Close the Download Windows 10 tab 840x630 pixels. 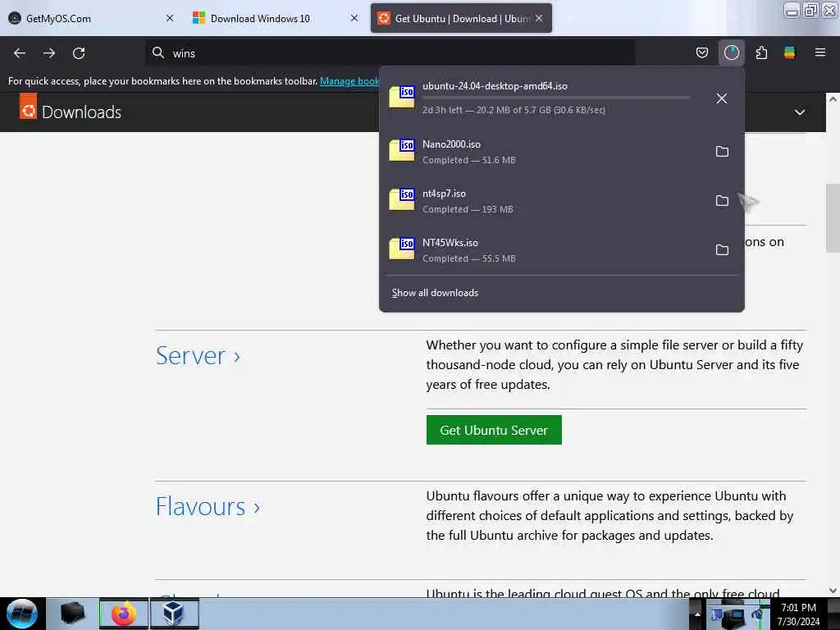pyautogui.click(x=354, y=18)
